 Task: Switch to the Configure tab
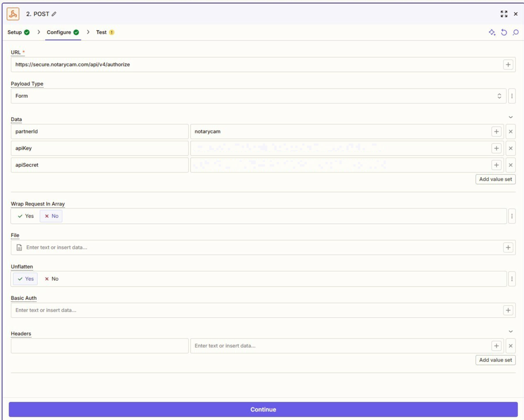(63, 33)
